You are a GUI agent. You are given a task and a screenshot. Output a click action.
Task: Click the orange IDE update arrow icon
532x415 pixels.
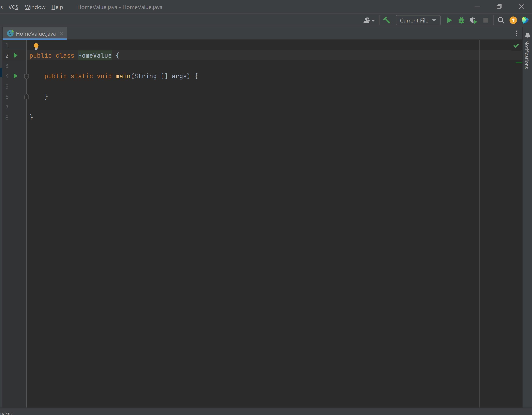point(513,20)
